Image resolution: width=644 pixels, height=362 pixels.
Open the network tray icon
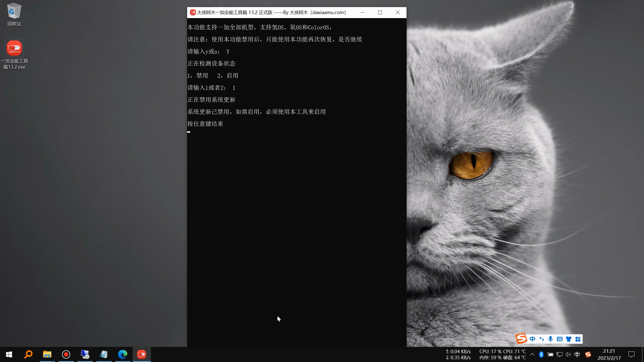pyautogui.click(x=559, y=354)
